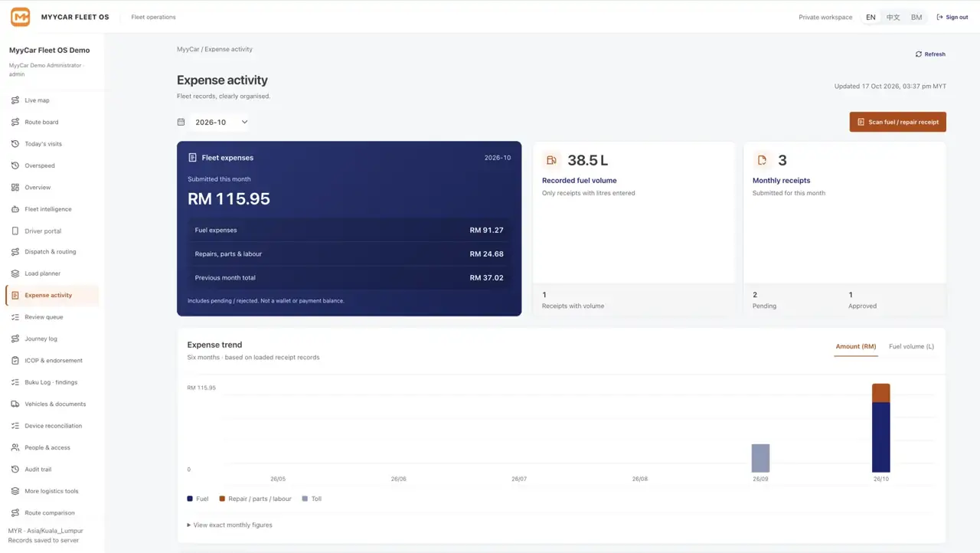This screenshot has height=553, width=980.
Task: Click the Dispatch & routing icon
Action: [15, 252]
